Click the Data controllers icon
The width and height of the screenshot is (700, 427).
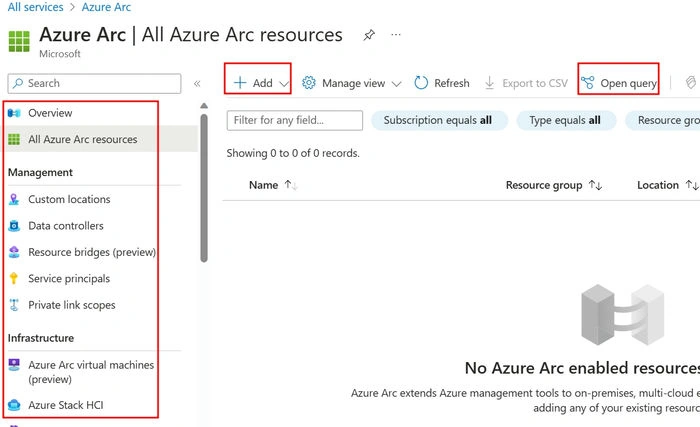click(x=14, y=226)
